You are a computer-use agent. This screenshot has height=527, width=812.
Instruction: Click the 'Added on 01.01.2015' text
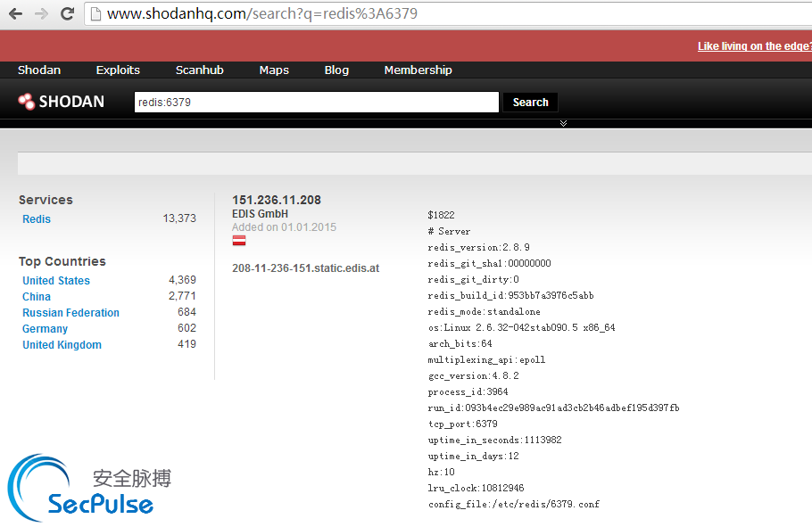(284, 227)
